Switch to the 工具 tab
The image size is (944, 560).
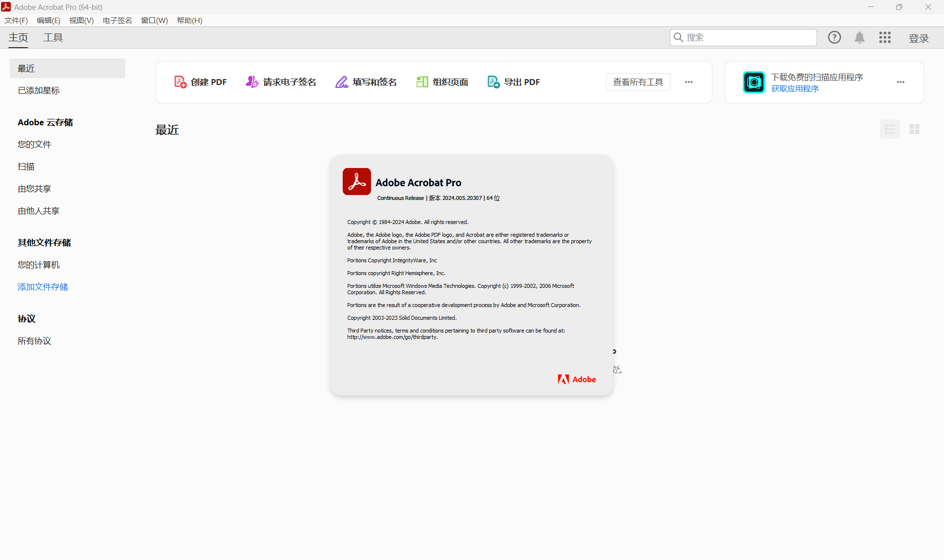click(53, 38)
